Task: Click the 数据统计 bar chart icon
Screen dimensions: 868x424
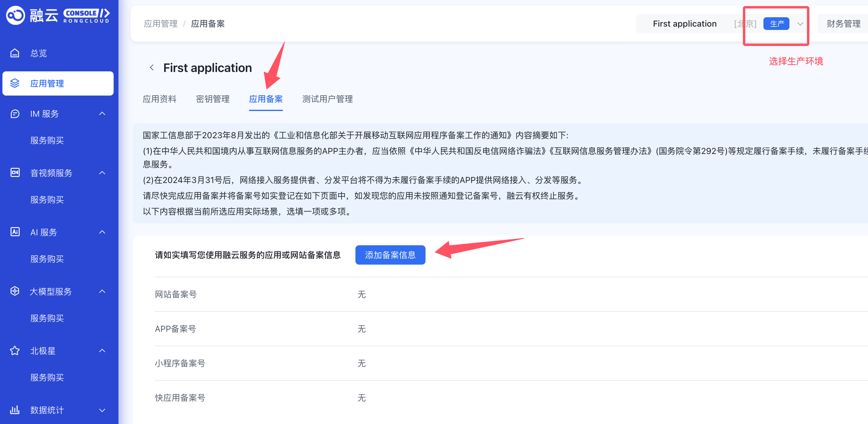Action: click(x=15, y=410)
